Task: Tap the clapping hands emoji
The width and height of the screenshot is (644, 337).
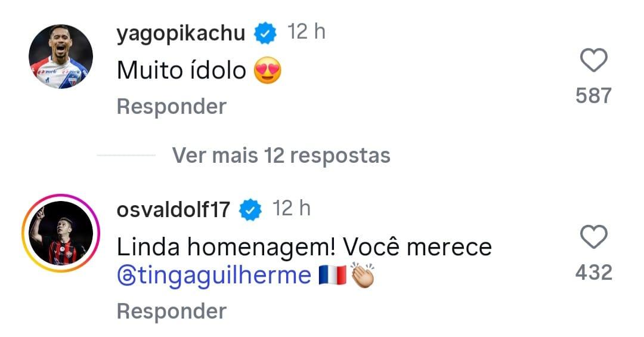Action: [x=363, y=276]
